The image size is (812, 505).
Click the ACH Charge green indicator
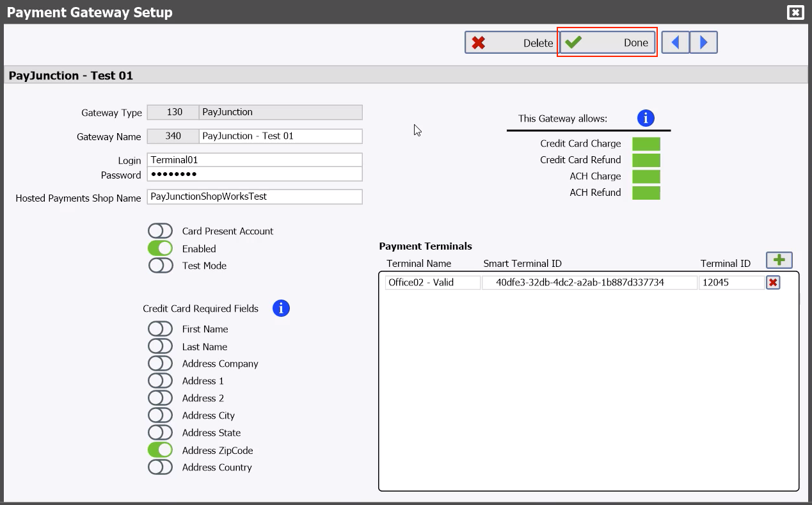coord(646,177)
